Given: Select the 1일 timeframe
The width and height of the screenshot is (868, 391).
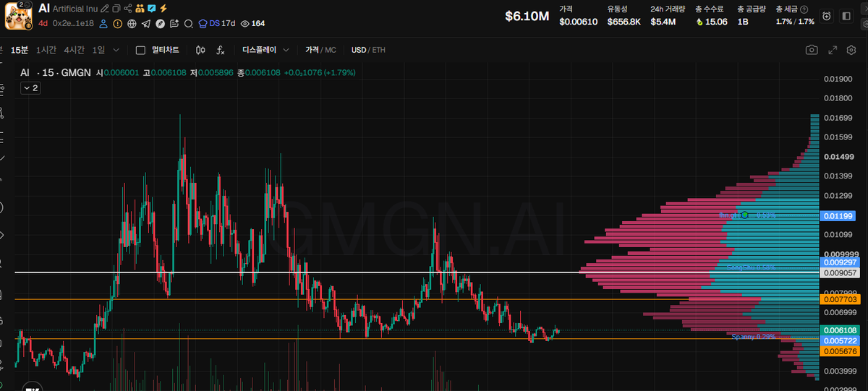Looking at the screenshot, I should 98,50.
